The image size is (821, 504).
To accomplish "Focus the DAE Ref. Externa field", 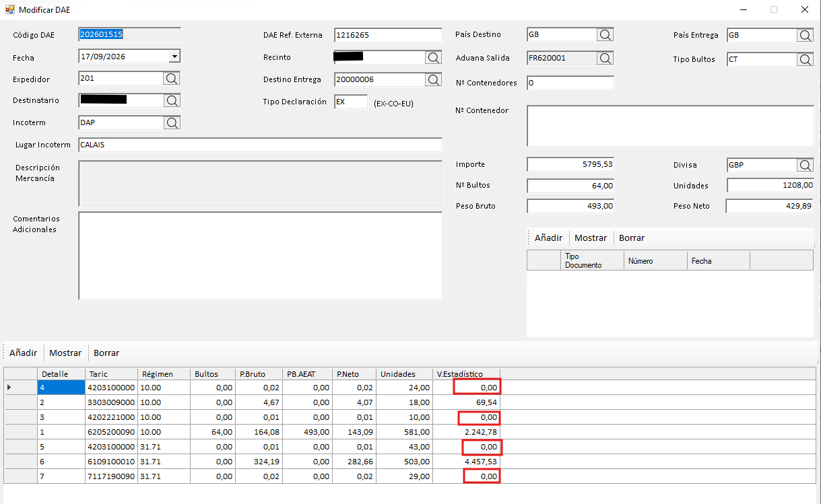I will 388,35.
